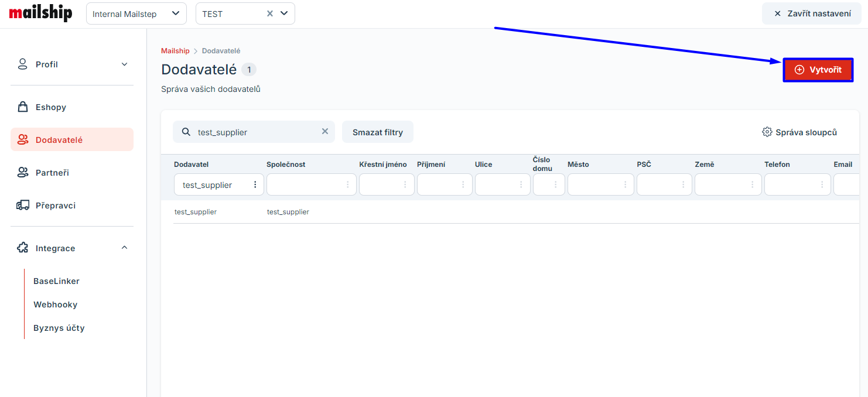Click Smazat filtry button
Viewport: 868px width, 397px height.
pos(378,132)
